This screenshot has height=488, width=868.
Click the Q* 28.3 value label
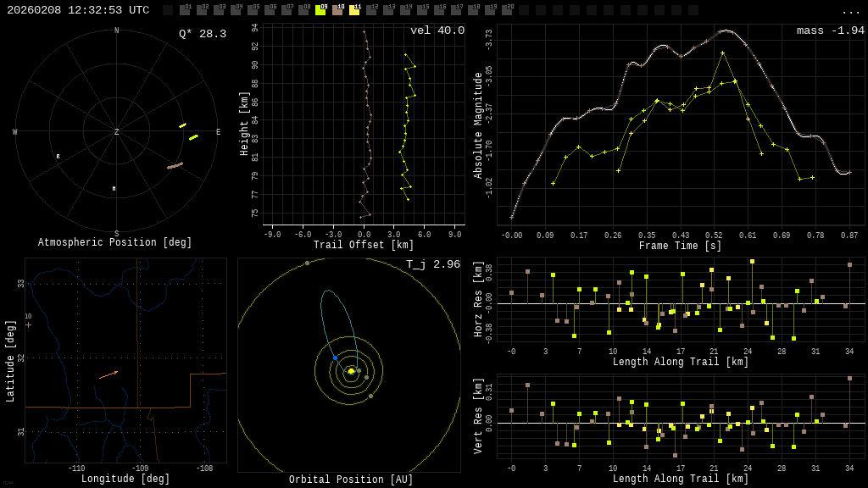202,34
